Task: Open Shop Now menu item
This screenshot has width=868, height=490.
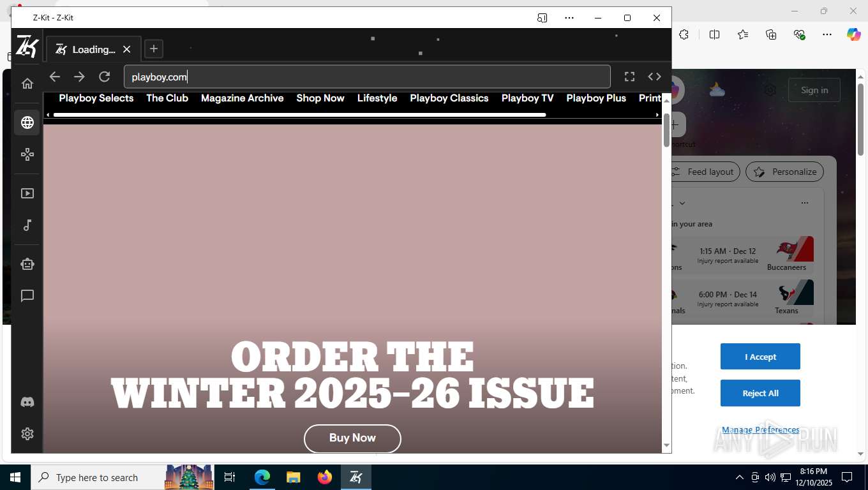Action: [320, 98]
